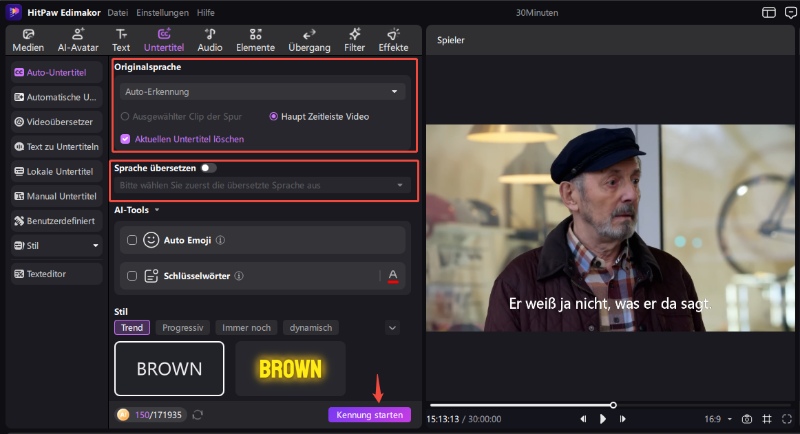This screenshot has height=434, width=800.
Task: Expand the Stil sidebar entry
Action: (56, 245)
